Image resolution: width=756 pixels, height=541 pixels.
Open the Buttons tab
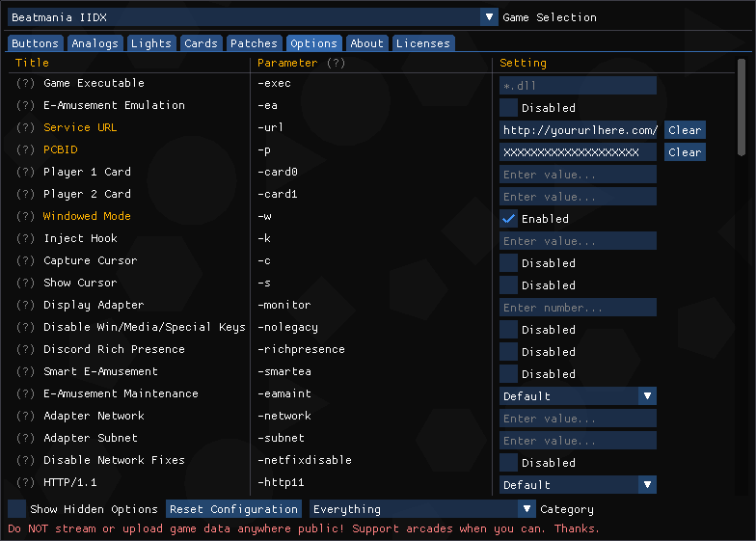point(36,43)
